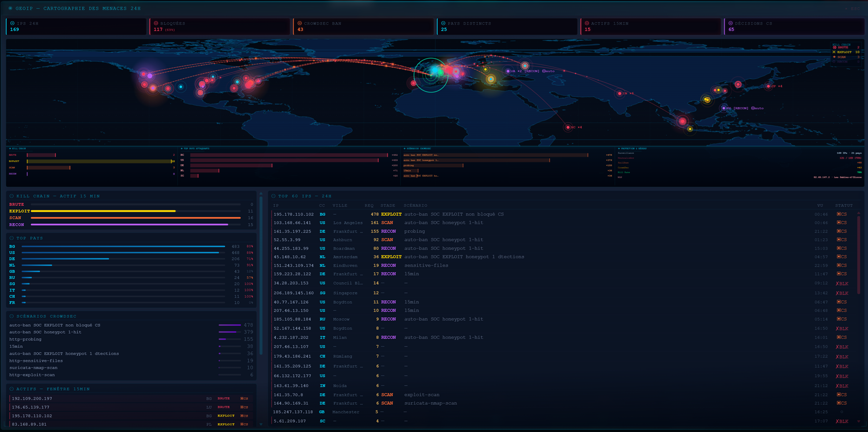The width and height of the screenshot is (868, 432).
Task: Click the DÉCISIONS CS stat card icon
Action: pyautogui.click(x=730, y=23)
